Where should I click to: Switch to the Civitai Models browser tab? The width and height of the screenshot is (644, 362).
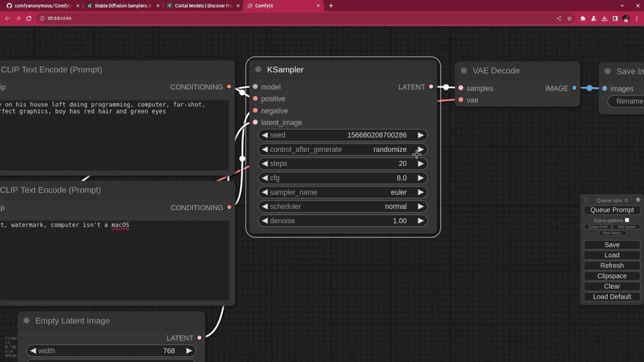pyautogui.click(x=203, y=6)
